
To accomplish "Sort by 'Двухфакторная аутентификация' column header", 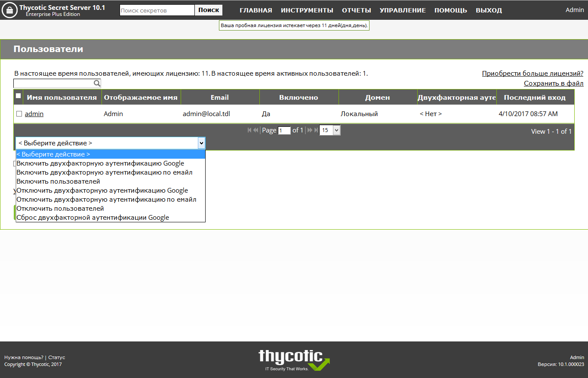I will click(457, 98).
